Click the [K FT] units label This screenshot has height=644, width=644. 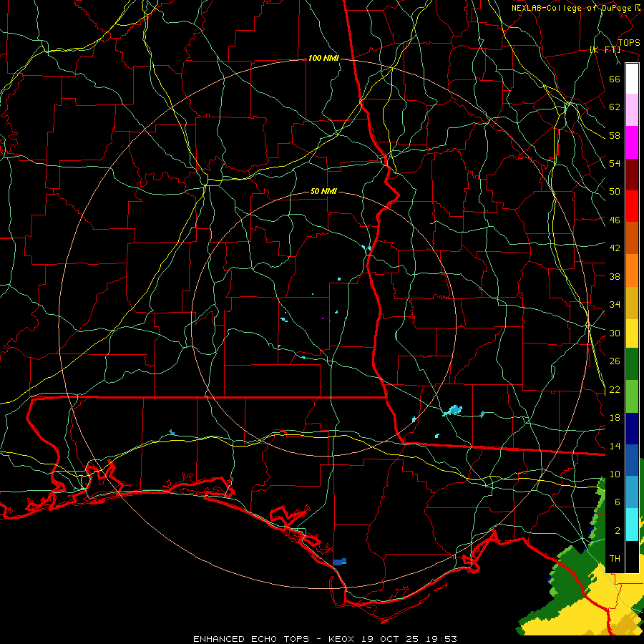[605, 49]
